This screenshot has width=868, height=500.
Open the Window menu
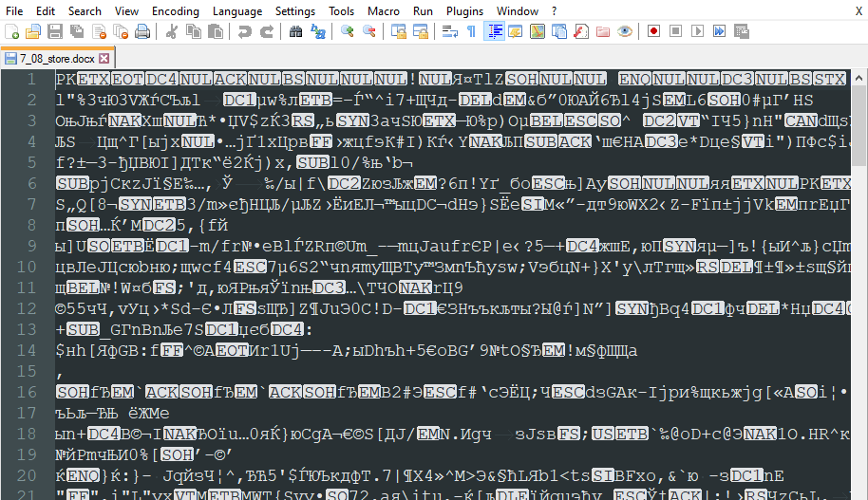click(x=518, y=11)
